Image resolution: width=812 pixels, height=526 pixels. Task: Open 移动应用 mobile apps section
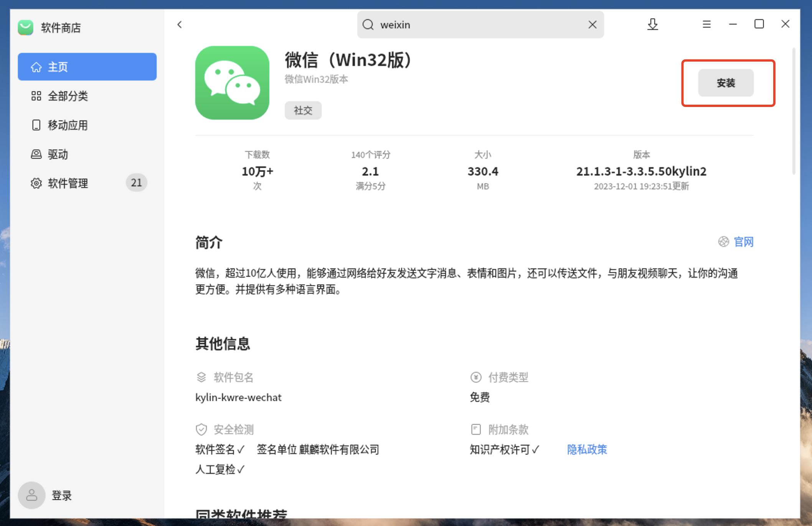[x=68, y=125]
